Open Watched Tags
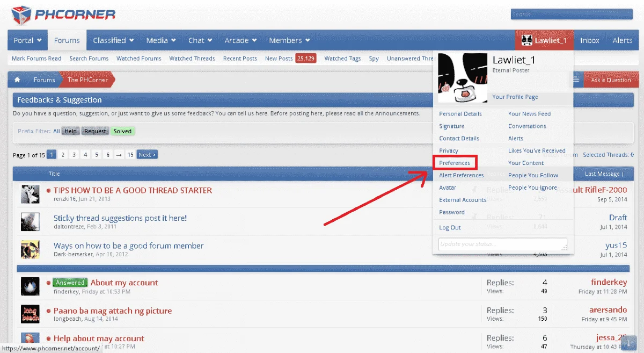 coord(342,59)
